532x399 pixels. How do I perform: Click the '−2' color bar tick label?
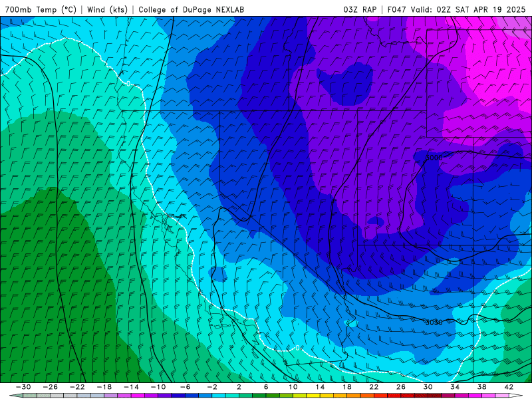pos(212,387)
